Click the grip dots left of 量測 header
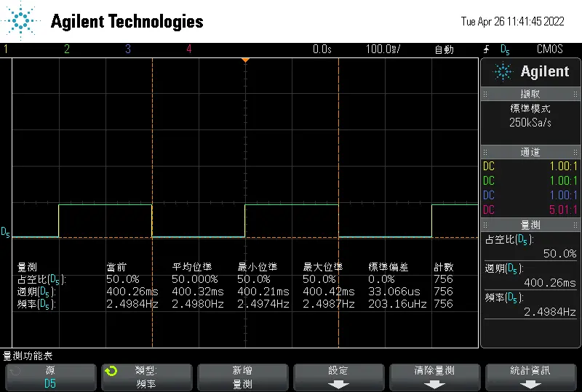Viewport: 582px width, 392px height. click(485, 225)
